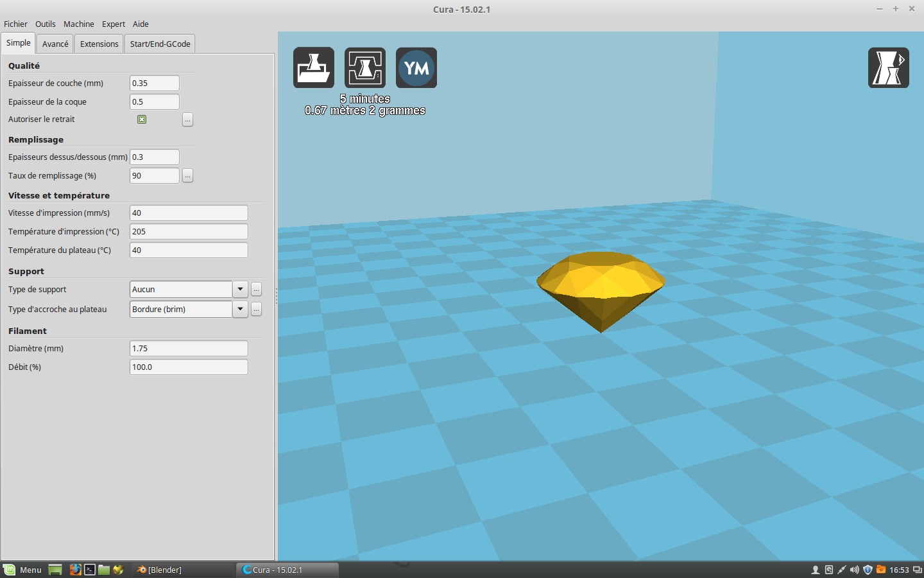924x578 pixels.
Task: Open the volume tray icon
Action: click(x=855, y=570)
